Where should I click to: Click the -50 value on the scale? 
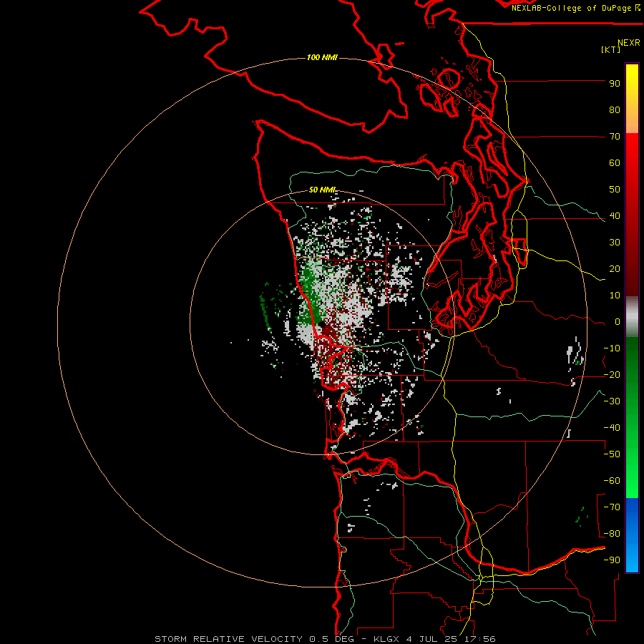coord(612,454)
